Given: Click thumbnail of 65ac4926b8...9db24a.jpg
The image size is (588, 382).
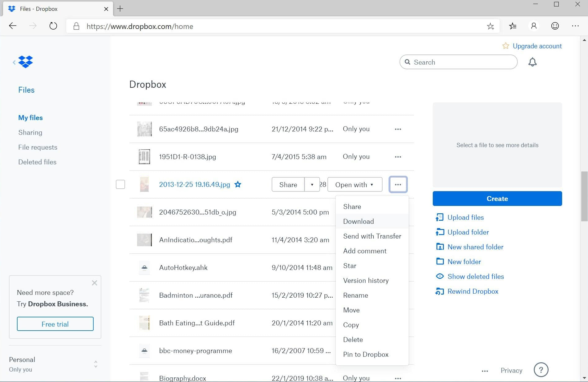Looking at the screenshot, I should click(144, 129).
